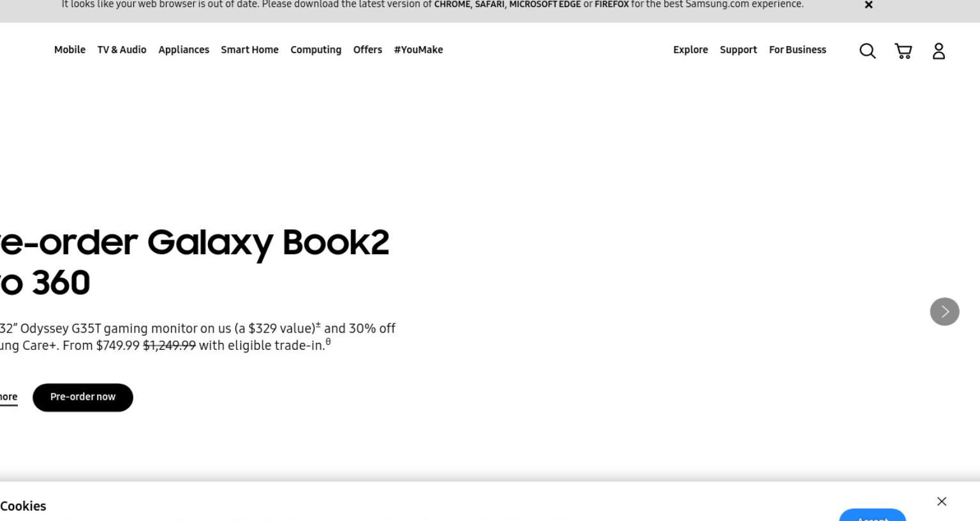
Task: Dismiss the outdated browser banner
Action: tap(868, 5)
